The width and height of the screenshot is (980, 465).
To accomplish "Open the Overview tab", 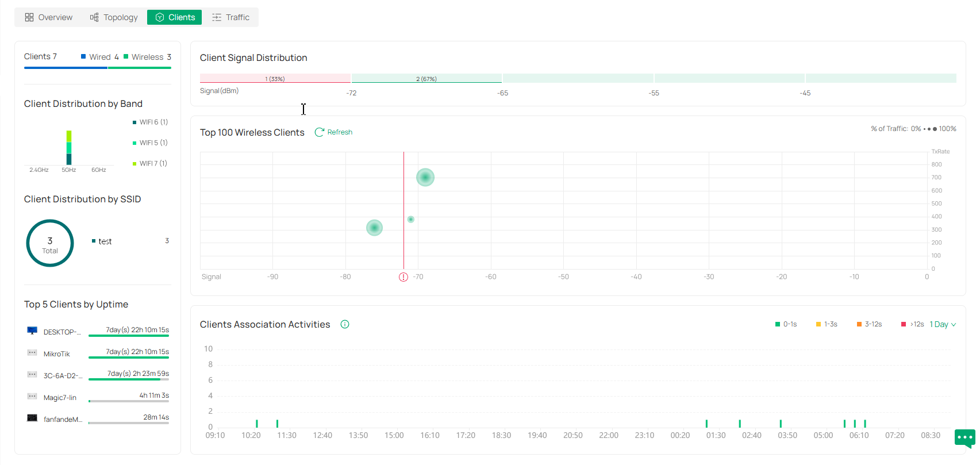I will coord(48,17).
